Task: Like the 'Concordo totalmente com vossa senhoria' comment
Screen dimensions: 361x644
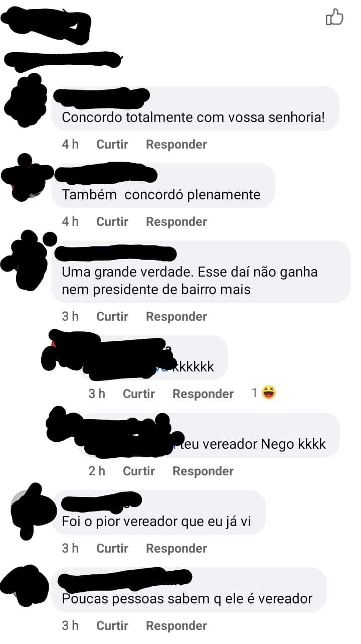Action: (x=112, y=145)
